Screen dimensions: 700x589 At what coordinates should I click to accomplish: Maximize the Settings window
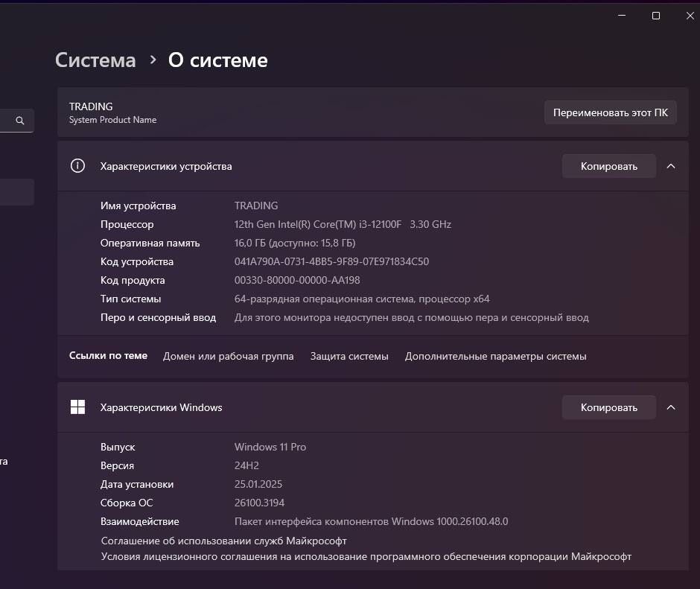656,16
